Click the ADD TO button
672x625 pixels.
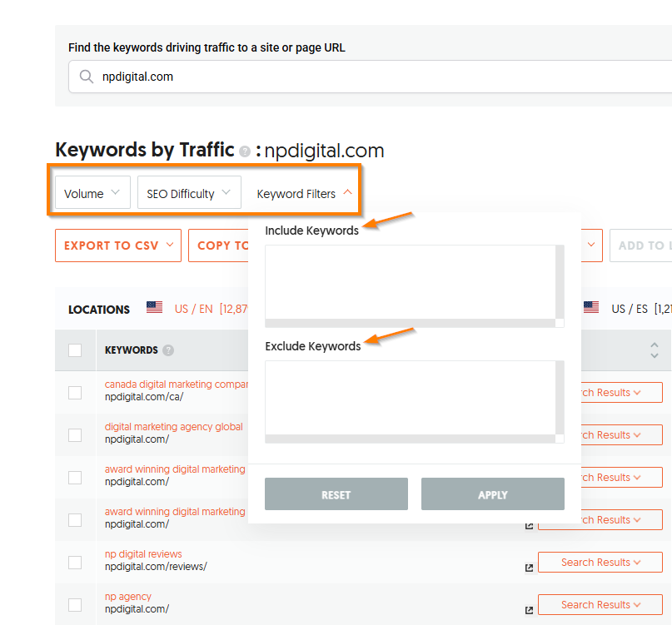coord(640,246)
